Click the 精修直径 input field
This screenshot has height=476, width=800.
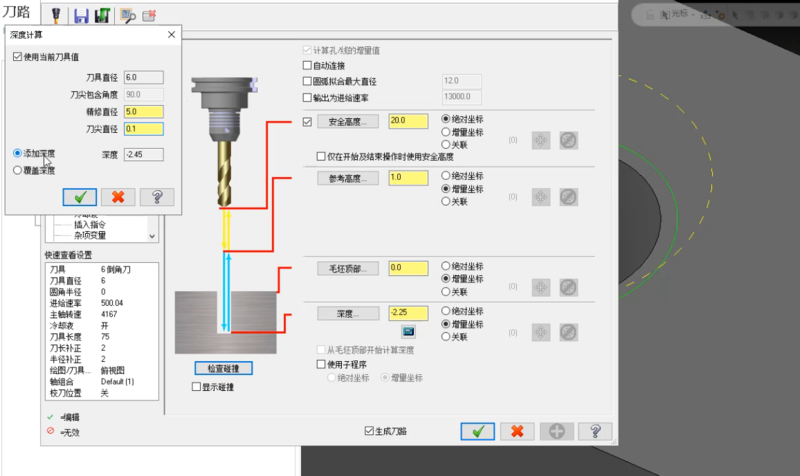pos(144,111)
